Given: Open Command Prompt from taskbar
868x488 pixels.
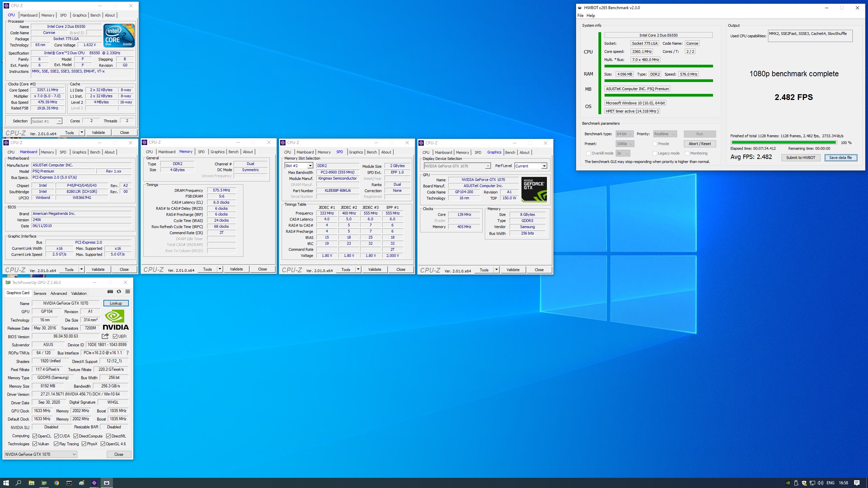Looking at the screenshot, I should [x=69, y=483].
